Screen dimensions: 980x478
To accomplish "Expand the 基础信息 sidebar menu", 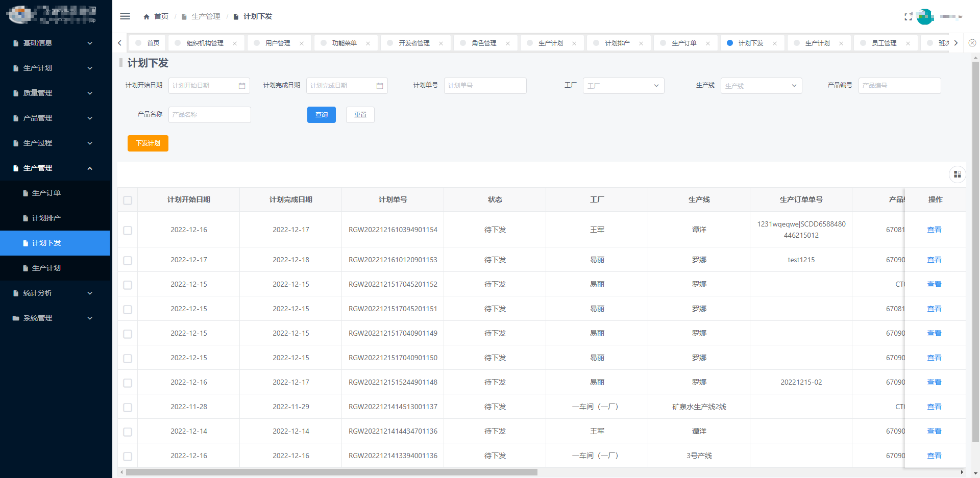I will point(55,43).
